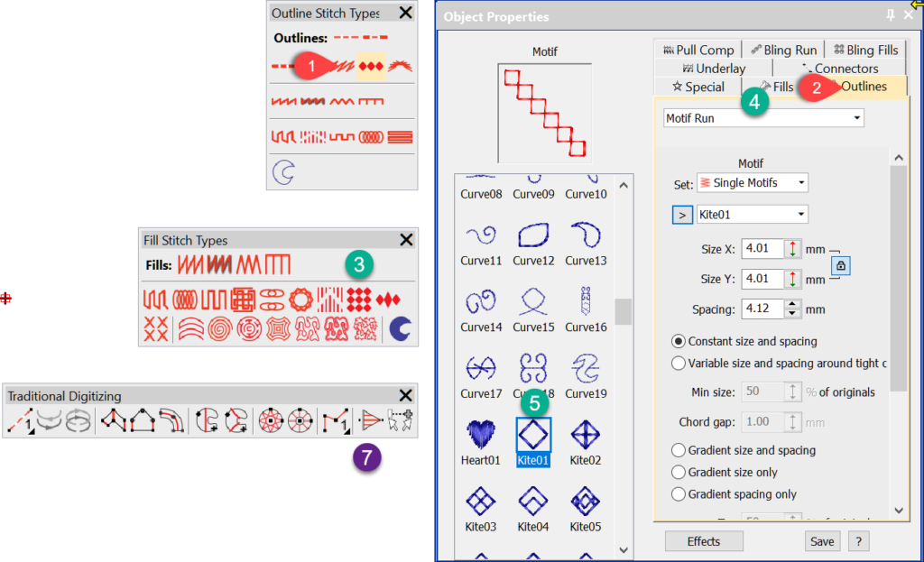The image size is (924, 562).
Task: Toggle the aspect ratio lock for size
Action: (x=841, y=266)
